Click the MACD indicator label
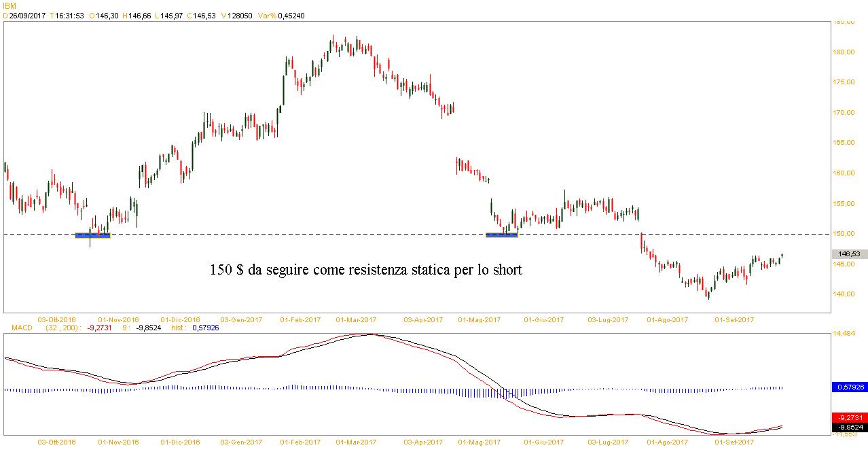Viewport: 868px width, 454px height. pyautogui.click(x=21, y=327)
